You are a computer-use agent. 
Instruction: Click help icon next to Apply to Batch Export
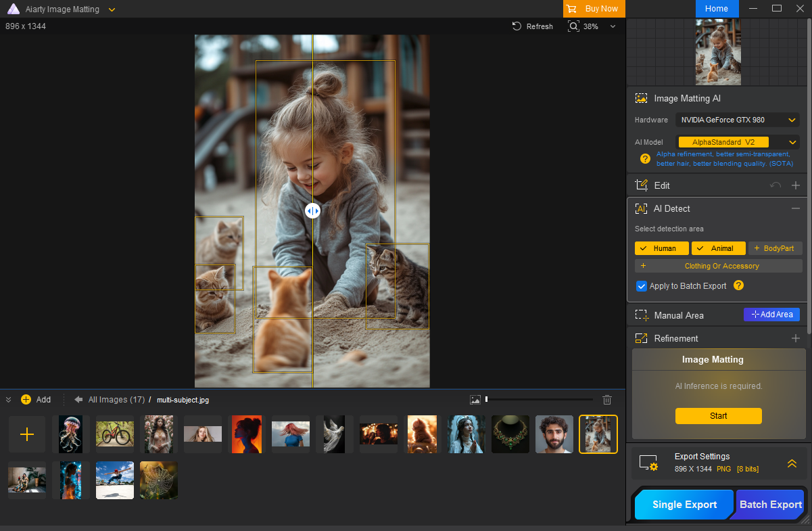tap(738, 285)
